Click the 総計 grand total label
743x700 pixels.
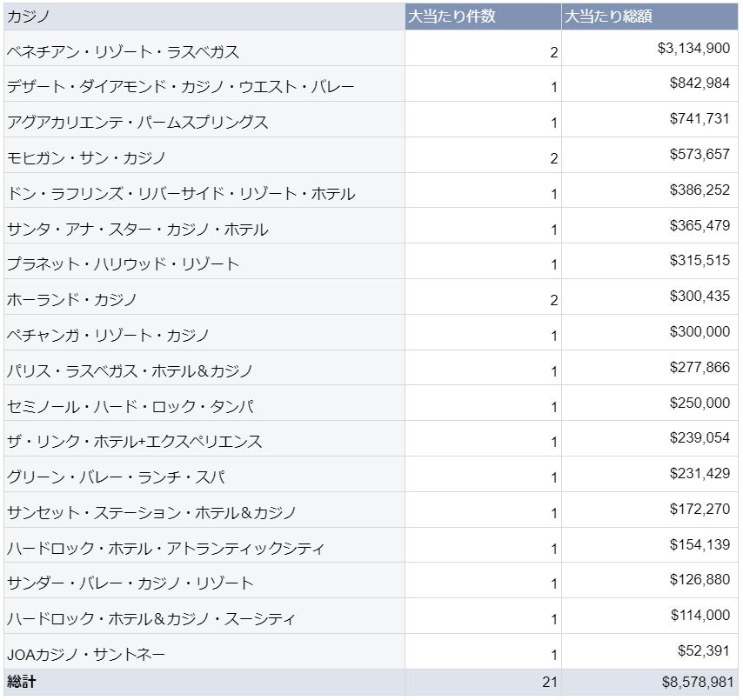[22, 683]
